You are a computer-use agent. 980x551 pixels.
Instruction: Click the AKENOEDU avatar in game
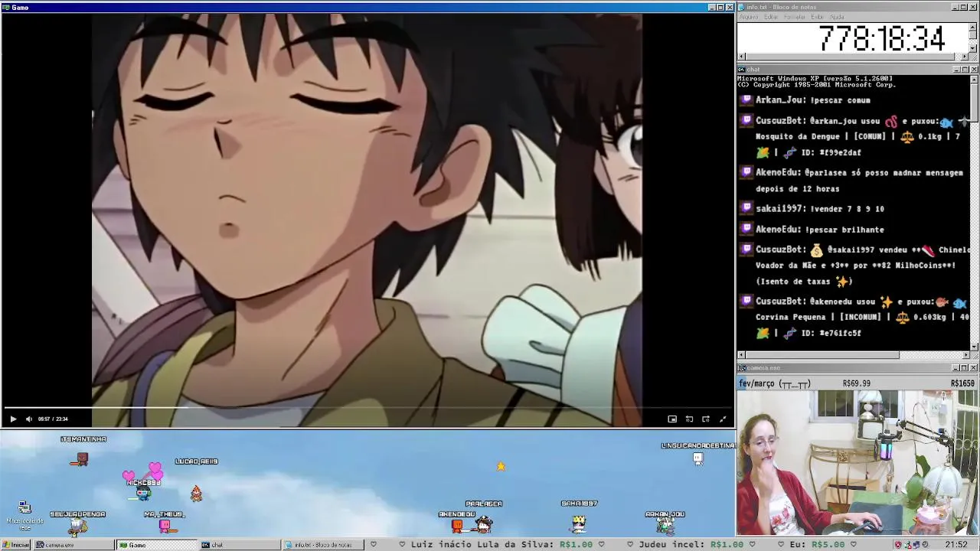tap(457, 526)
